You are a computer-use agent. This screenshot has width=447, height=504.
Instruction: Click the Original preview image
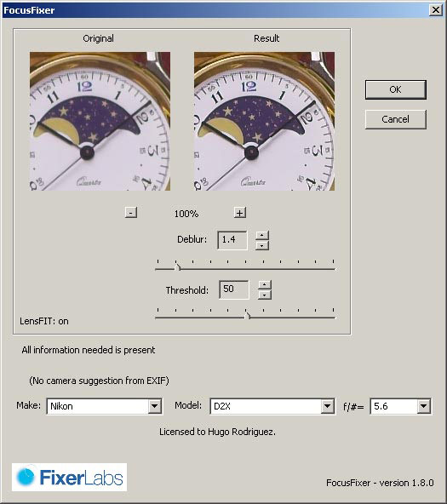coord(100,121)
